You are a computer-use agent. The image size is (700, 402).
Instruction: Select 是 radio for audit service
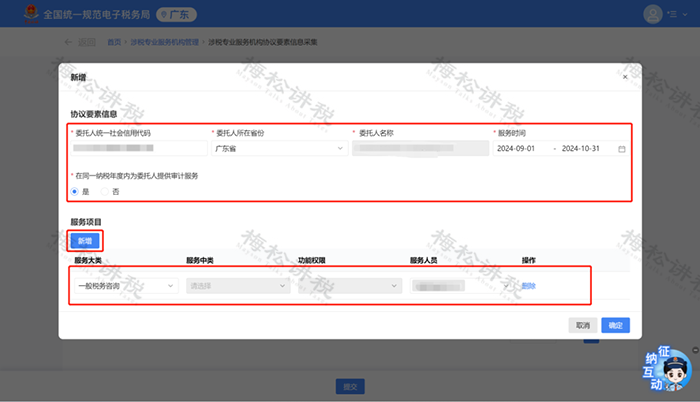(76, 191)
